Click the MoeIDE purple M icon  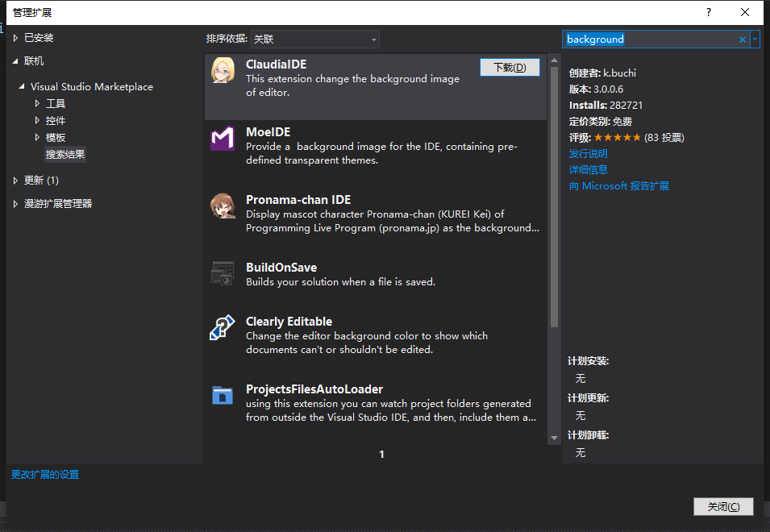pos(223,139)
